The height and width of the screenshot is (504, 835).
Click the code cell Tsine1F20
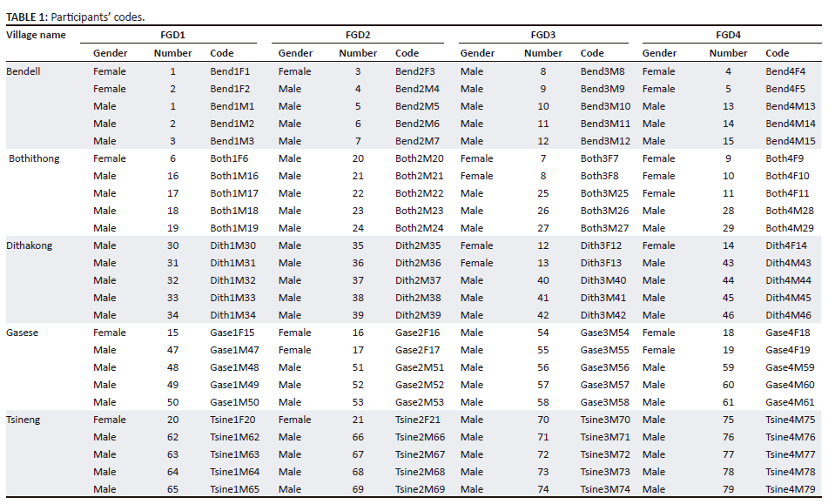pos(232,420)
